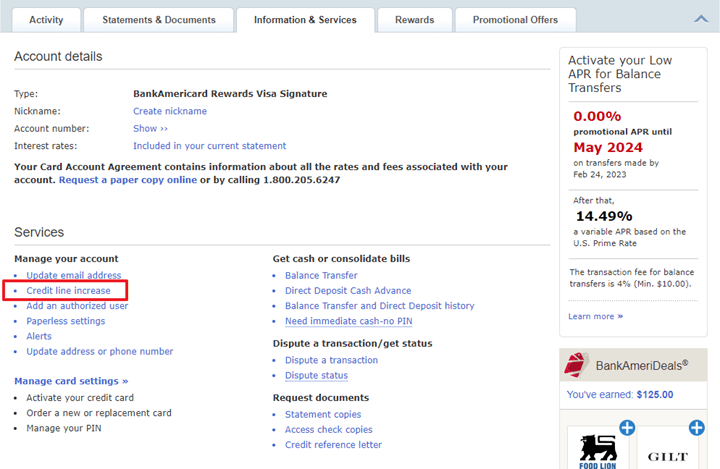This screenshot has height=469, width=720.
Task: View interest rates in current statement
Action: [x=209, y=146]
